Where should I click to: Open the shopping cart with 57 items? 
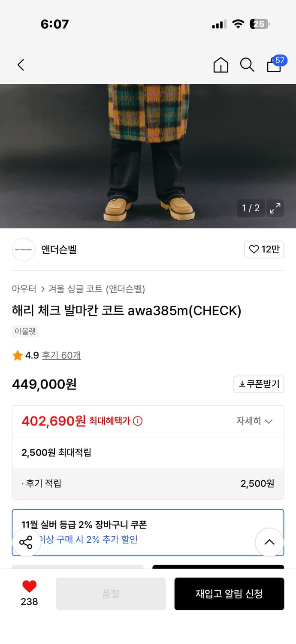coord(274,65)
